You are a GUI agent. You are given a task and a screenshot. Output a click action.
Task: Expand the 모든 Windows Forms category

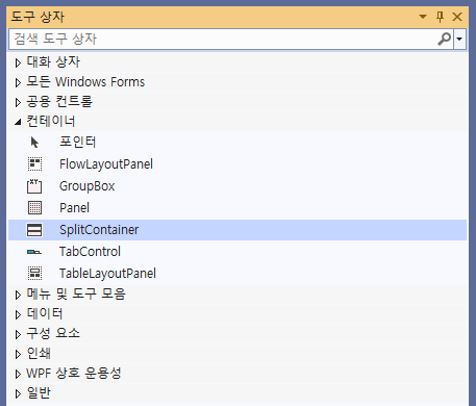point(18,82)
